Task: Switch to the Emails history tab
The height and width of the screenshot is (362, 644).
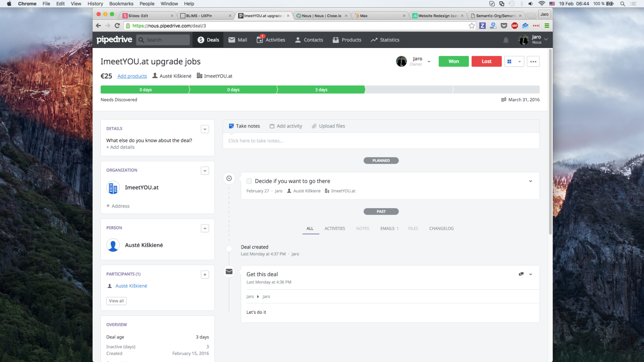Action: click(x=389, y=228)
